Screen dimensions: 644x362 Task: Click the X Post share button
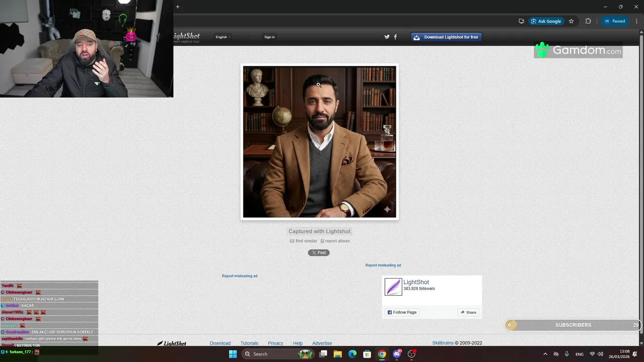point(318,252)
